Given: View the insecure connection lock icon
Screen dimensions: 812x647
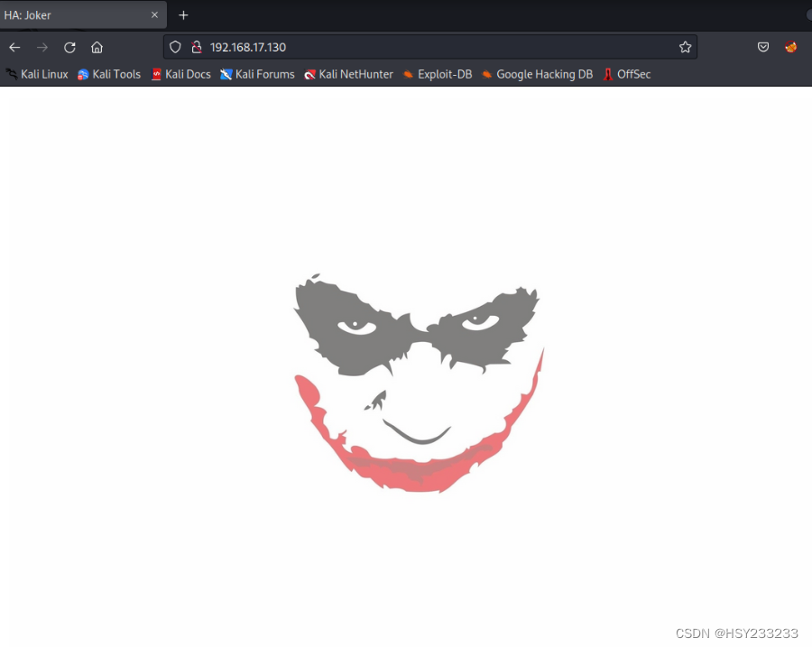Looking at the screenshot, I should click(x=197, y=47).
